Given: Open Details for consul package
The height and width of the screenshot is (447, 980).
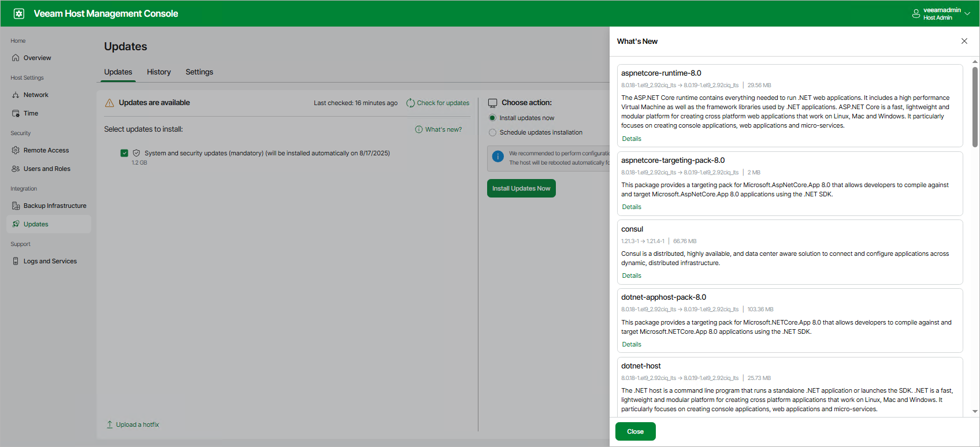Looking at the screenshot, I should pos(632,275).
